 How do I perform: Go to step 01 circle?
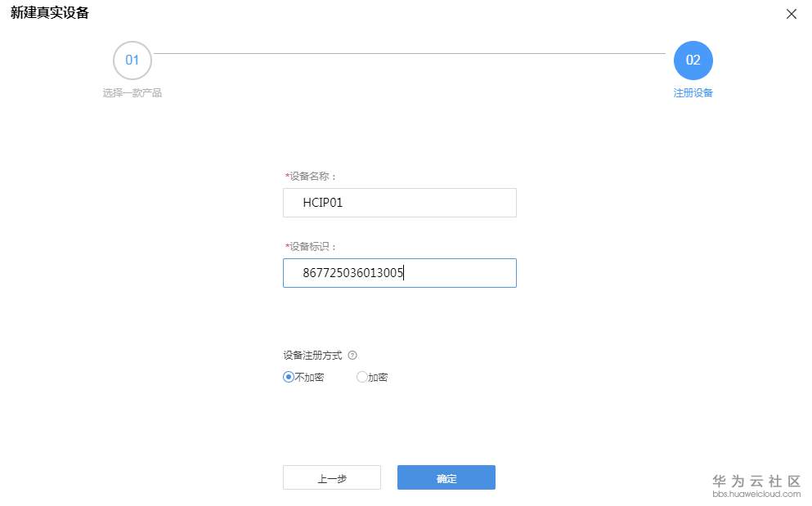pos(132,60)
